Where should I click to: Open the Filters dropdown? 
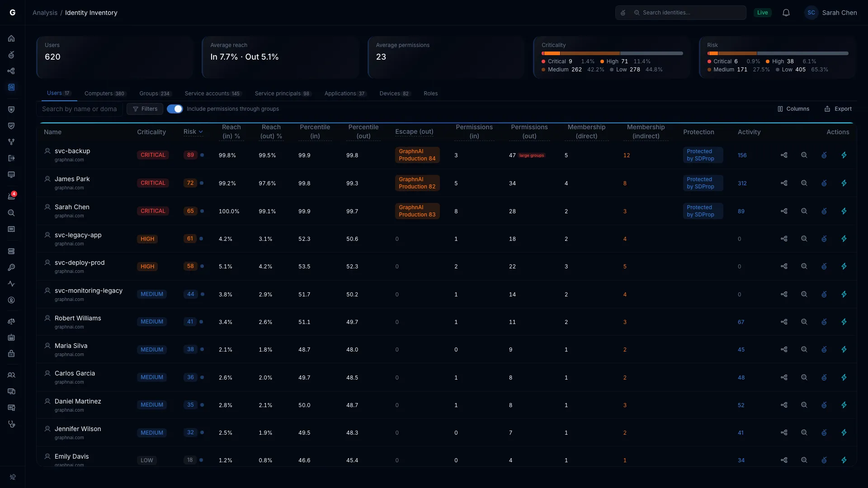[x=145, y=109]
